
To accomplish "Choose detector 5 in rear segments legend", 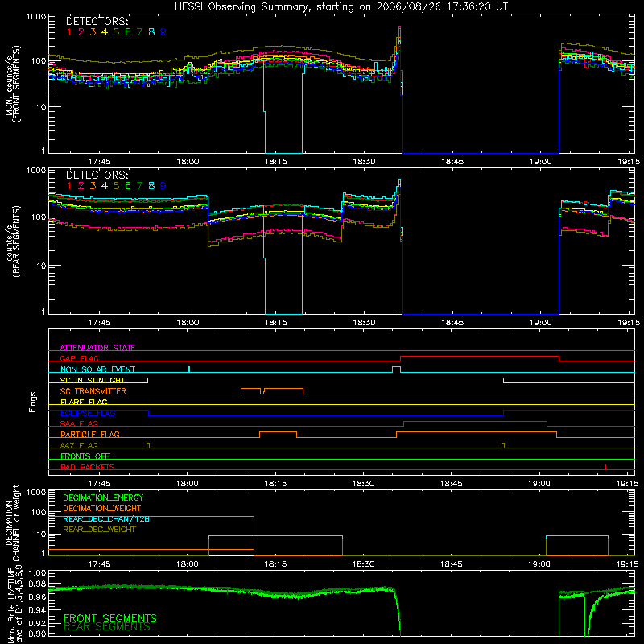I will [116, 186].
